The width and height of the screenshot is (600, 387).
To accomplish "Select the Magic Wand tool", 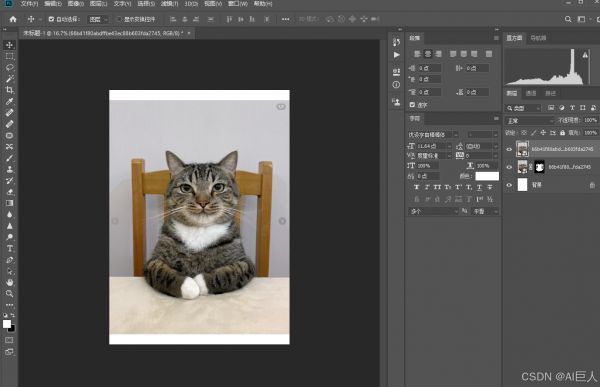I will (9, 79).
